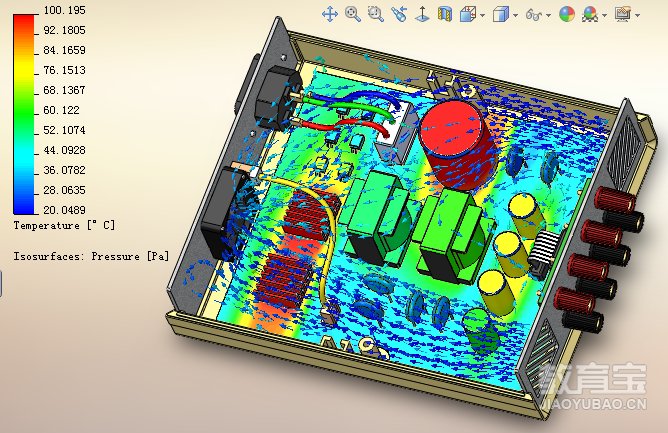Click the Display Style box icon
This screenshot has width=668, height=433.
pos(501,14)
